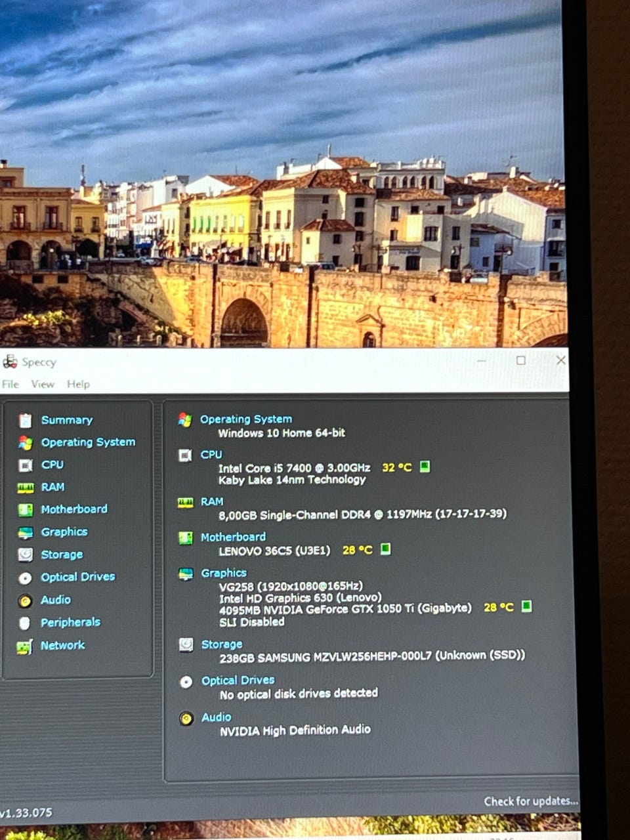
Task: Click the Intel HD Graphics 630 (Lenovo) line
Action: pyautogui.click(x=300, y=598)
